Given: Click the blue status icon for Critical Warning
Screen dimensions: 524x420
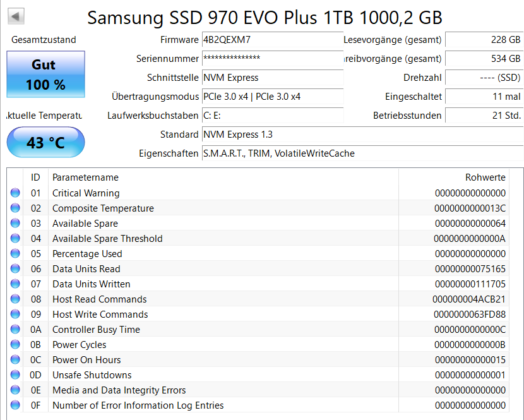Looking at the screenshot, I should click(15, 193).
